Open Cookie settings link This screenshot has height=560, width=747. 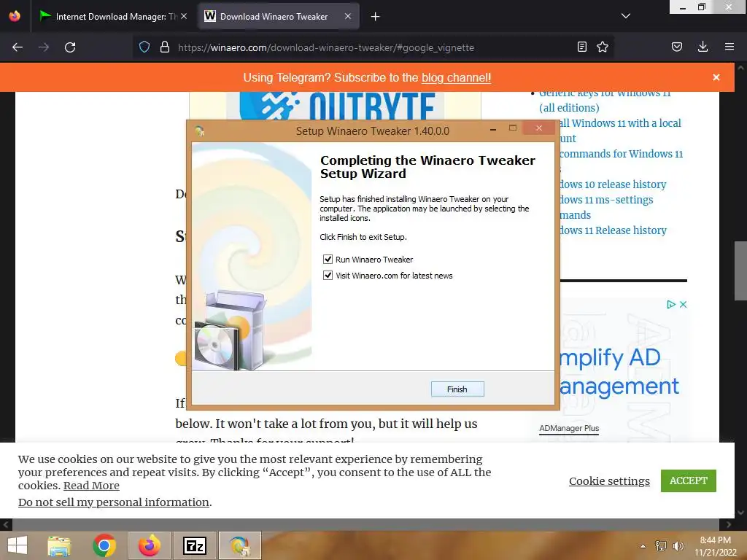click(x=609, y=481)
